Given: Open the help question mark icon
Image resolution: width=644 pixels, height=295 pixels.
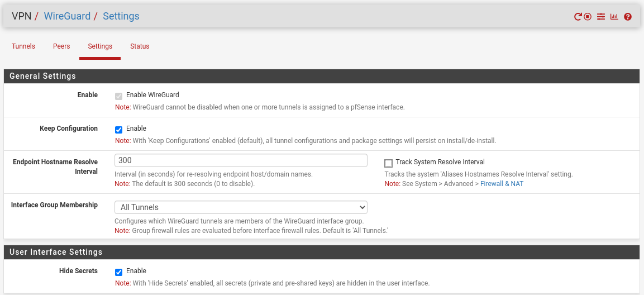Looking at the screenshot, I should [628, 17].
